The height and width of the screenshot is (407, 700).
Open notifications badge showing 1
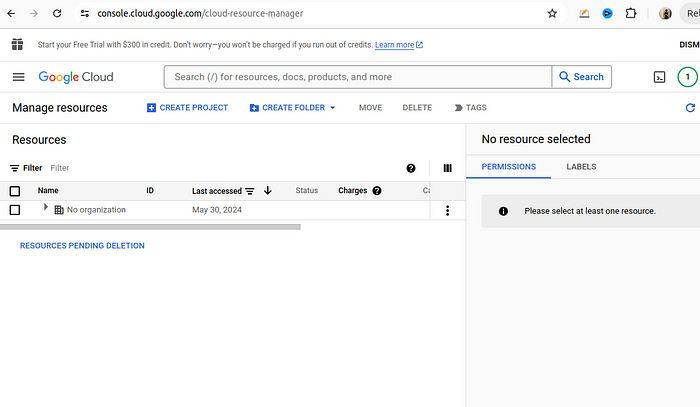coord(688,77)
